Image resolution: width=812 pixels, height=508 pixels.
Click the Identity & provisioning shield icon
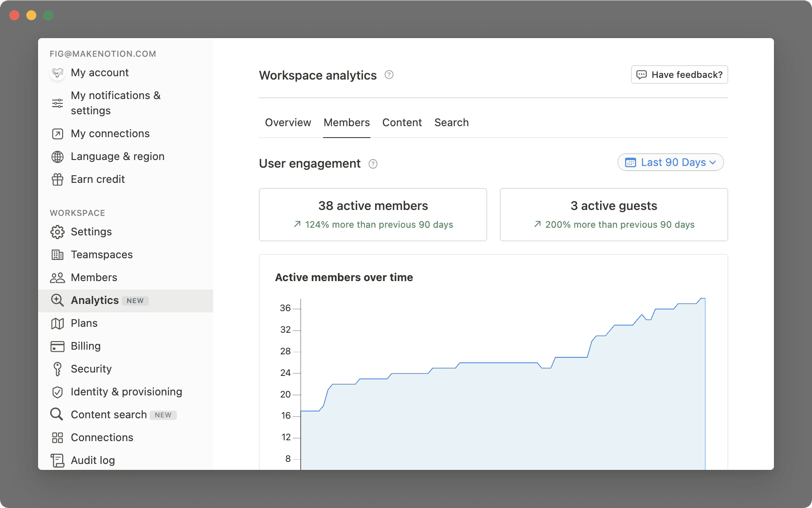58,392
